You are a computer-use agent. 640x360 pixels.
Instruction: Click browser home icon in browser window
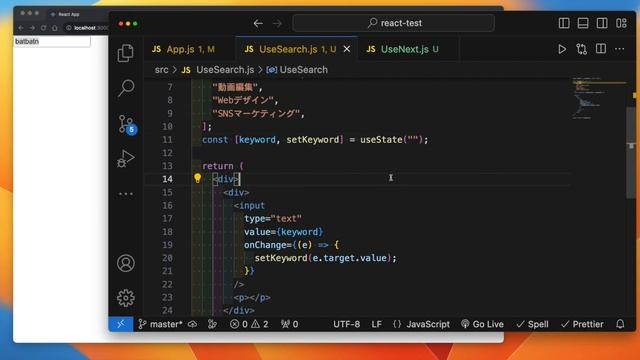click(x=55, y=28)
